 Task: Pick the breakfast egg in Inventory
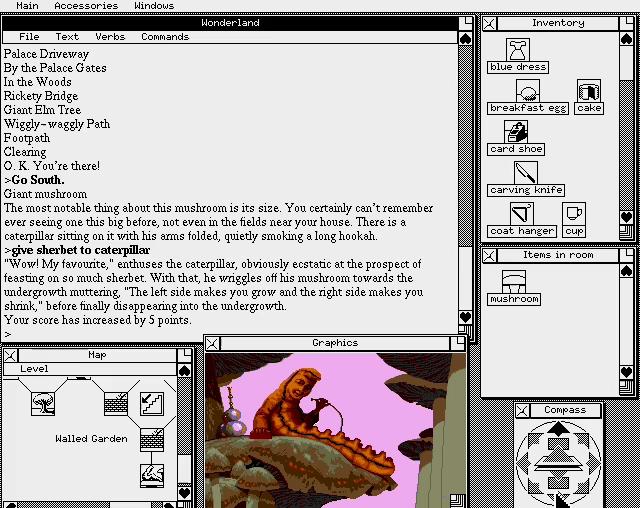pos(528,97)
